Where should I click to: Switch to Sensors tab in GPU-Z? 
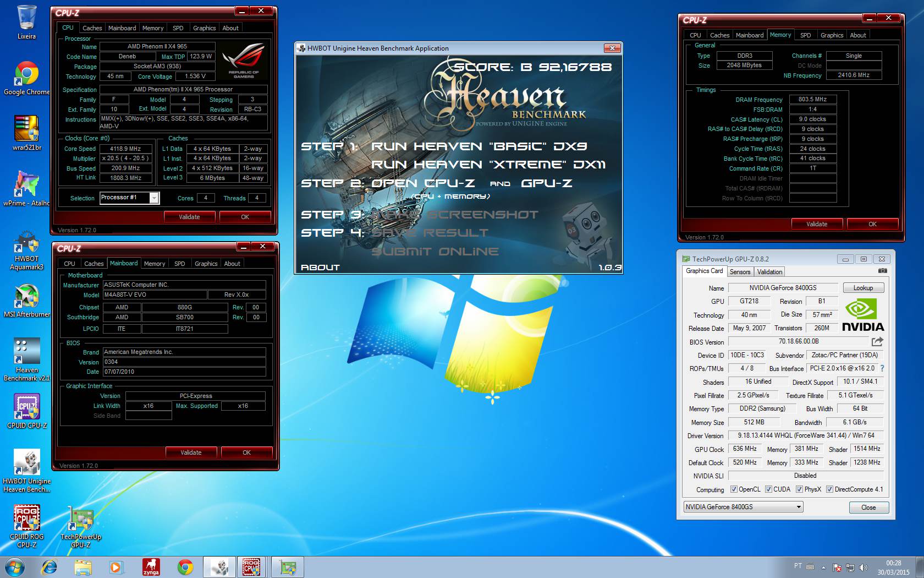[740, 272]
